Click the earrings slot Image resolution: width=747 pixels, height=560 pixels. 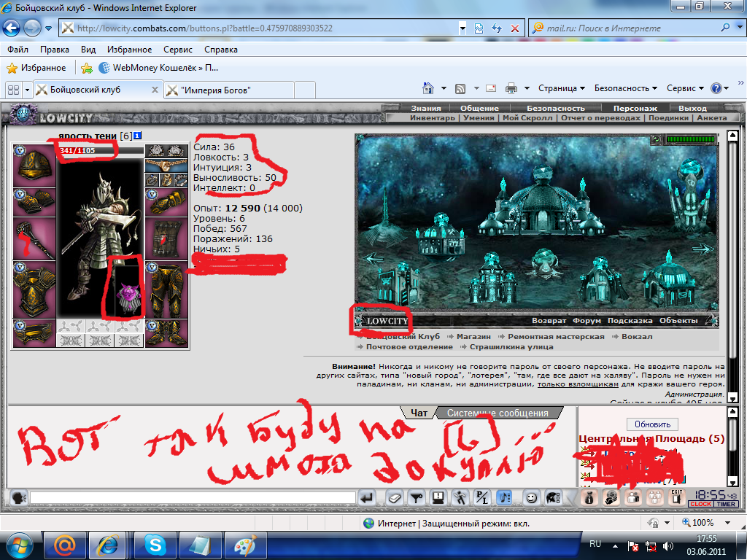166,151
